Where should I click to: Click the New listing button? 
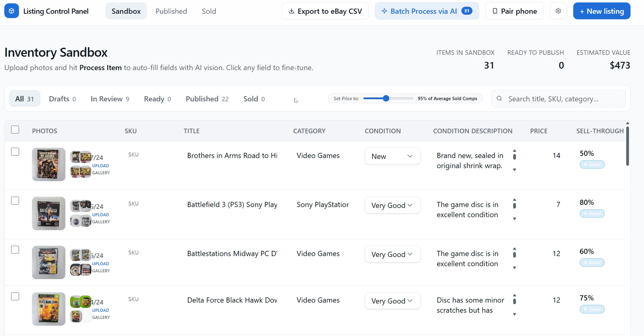tap(601, 11)
